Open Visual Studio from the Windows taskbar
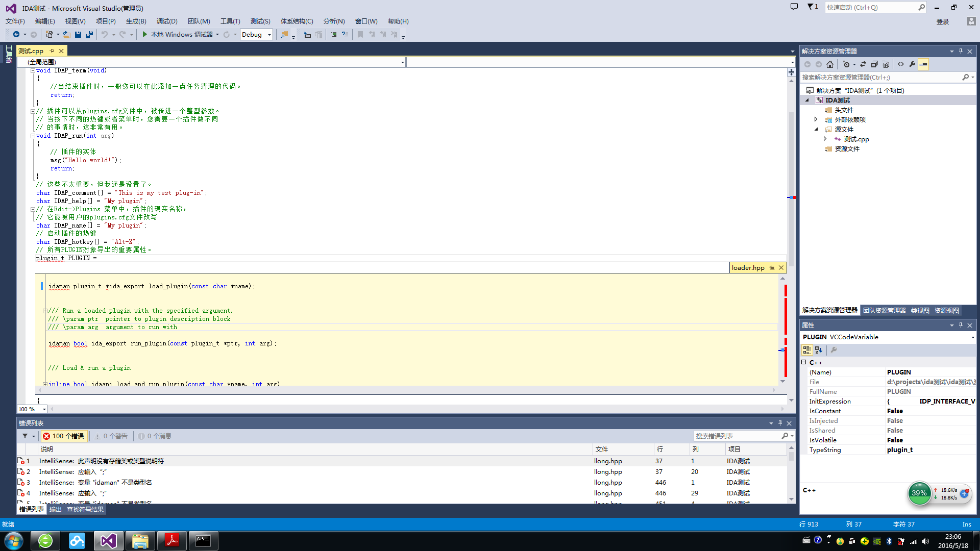980x551 pixels. pyautogui.click(x=108, y=541)
